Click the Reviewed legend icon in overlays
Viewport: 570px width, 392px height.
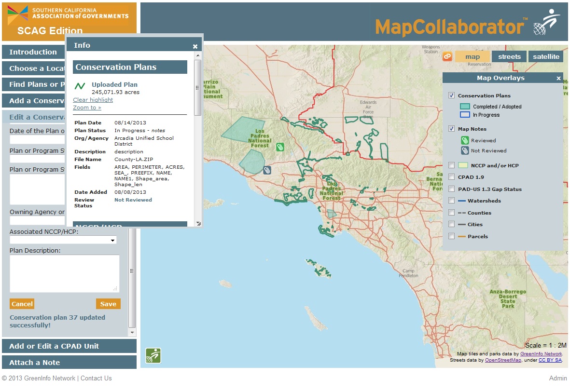point(465,141)
